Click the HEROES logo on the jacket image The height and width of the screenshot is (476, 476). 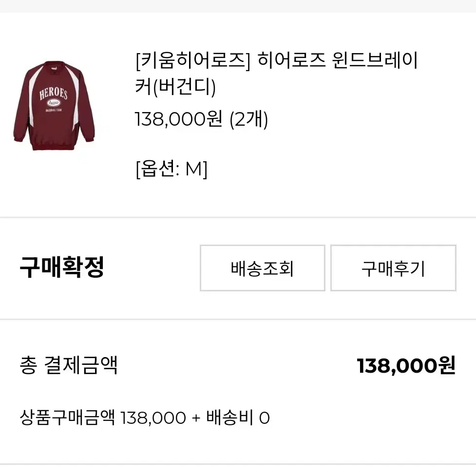point(54,94)
